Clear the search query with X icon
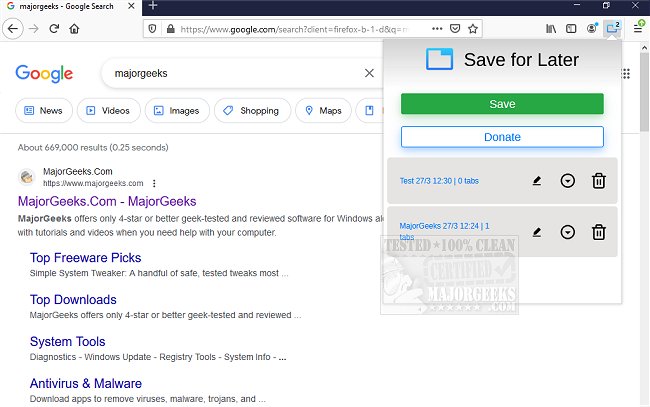 click(x=369, y=73)
